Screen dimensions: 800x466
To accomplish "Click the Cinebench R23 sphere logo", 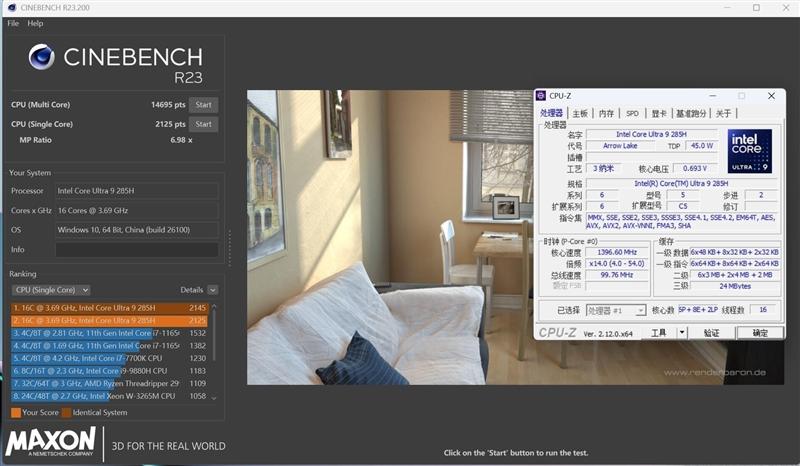I will (x=41, y=57).
